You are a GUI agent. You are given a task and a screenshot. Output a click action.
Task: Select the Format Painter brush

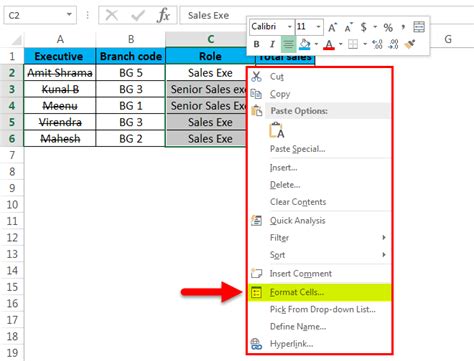409,44
